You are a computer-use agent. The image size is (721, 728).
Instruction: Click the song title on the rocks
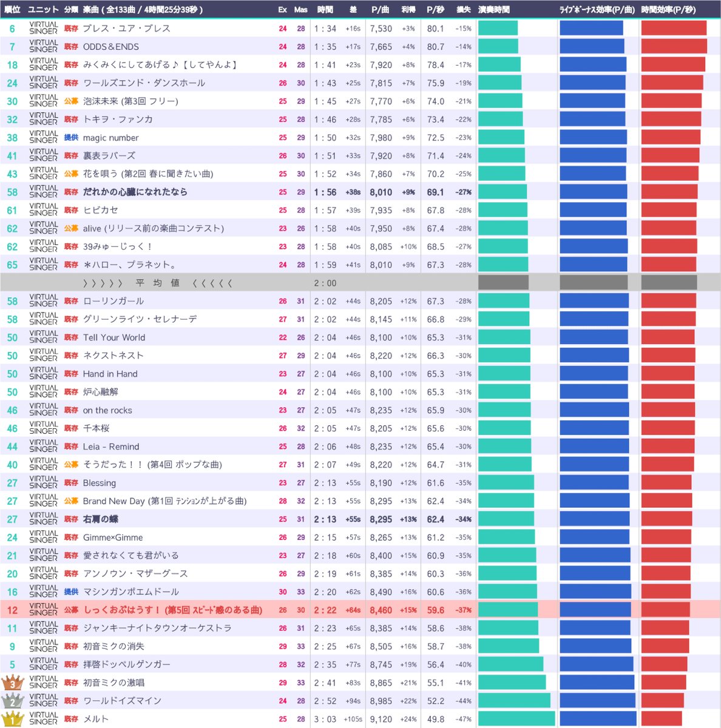(x=107, y=410)
